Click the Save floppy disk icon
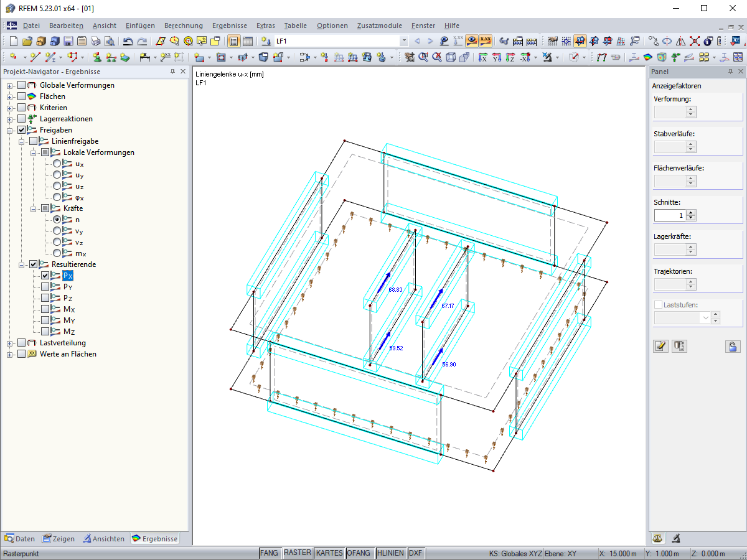Image resolution: width=747 pixels, height=560 pixels. click(68, 41)
